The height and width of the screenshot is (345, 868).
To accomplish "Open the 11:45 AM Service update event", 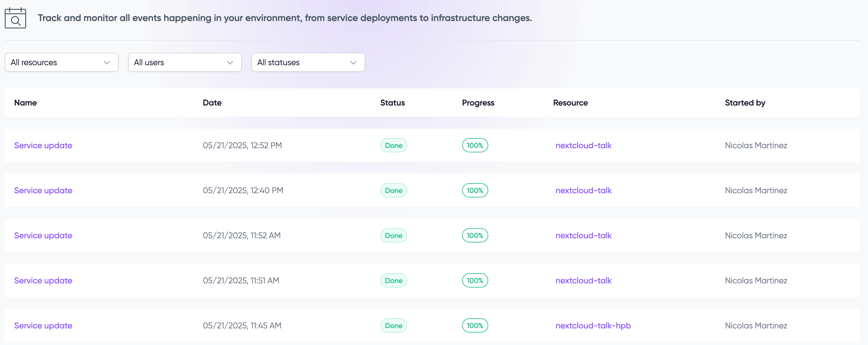I will click(43, 326).
